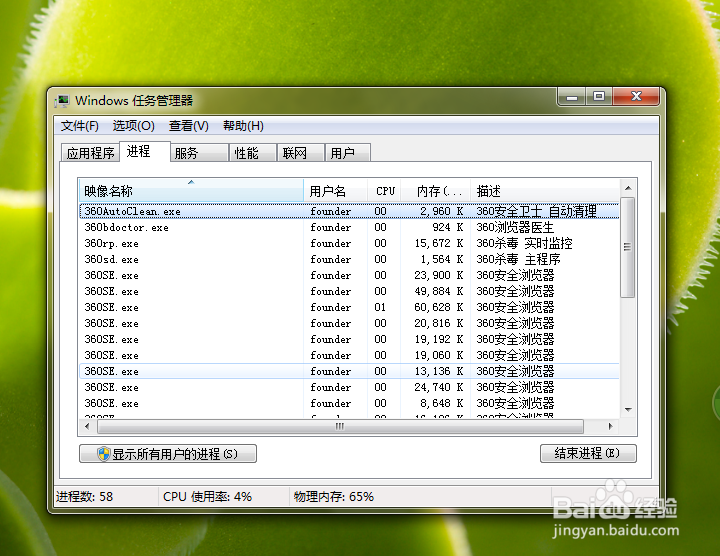Click shield icon on show all users button

click(x=104, y=454)
